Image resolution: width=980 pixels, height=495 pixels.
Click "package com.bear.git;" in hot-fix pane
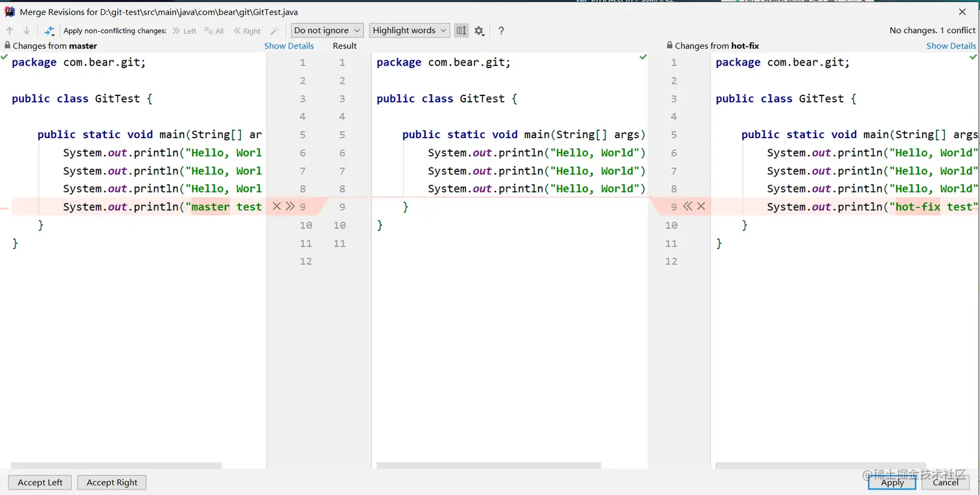(x=783, y=63)
